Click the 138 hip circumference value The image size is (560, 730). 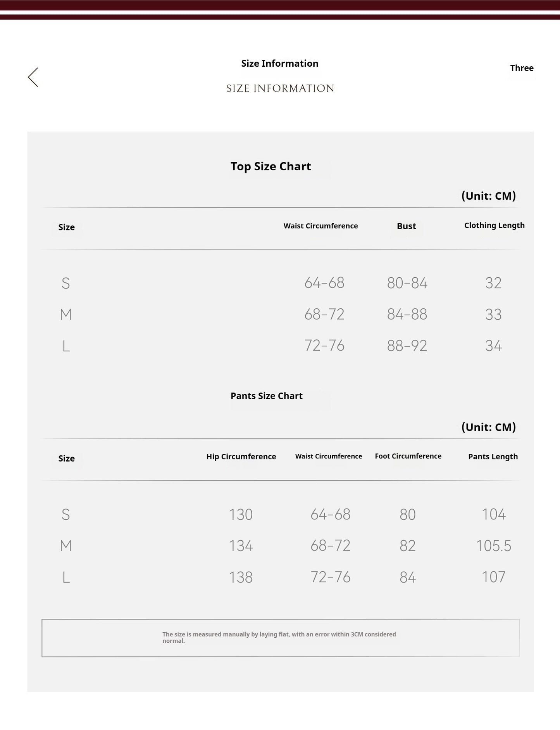[241, 577]
